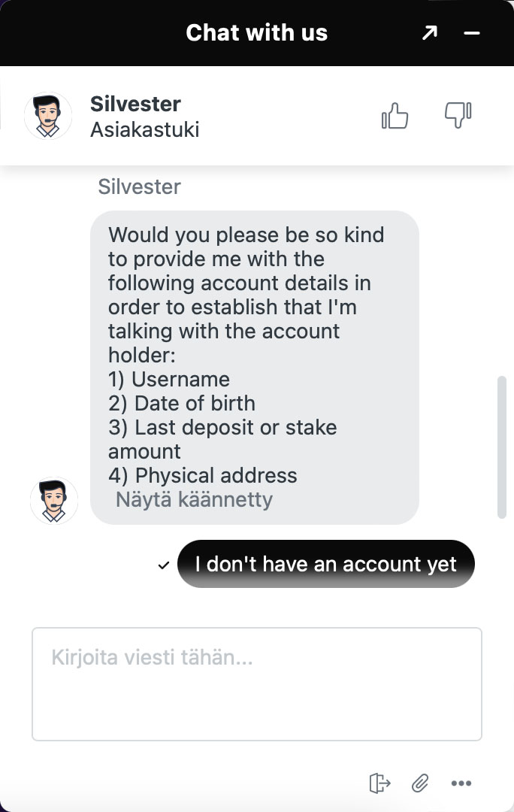The image size is (514, 812).
Task: Focus the Kirjoita viesti tähän message field
Action: (256, 683)
